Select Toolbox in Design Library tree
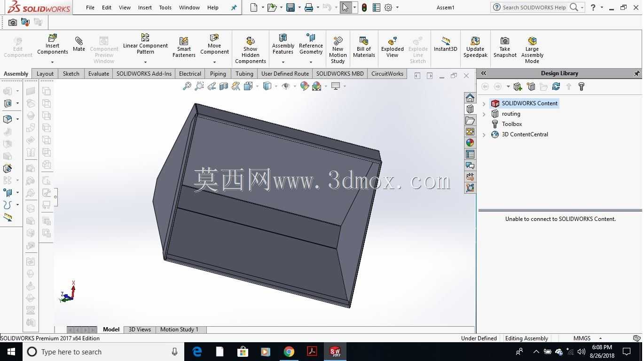This screenshot has height=361, width=644. [x=511, y=124]
